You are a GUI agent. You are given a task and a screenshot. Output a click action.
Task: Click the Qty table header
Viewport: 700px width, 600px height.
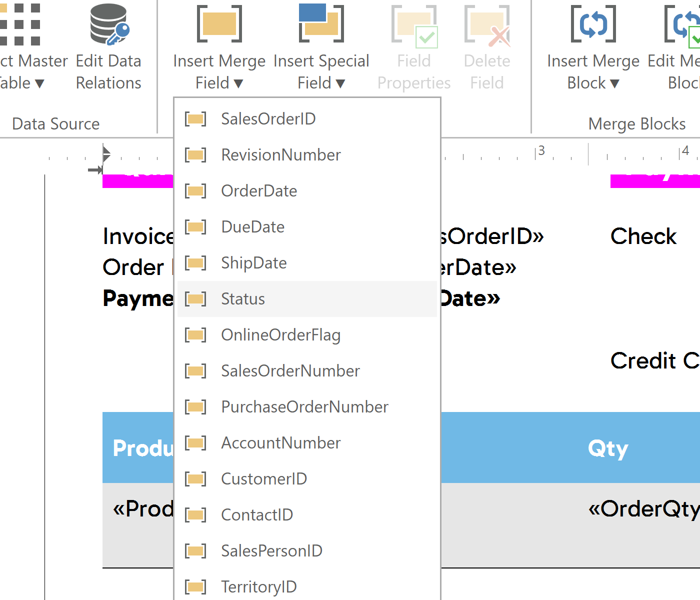click(608, 448)
